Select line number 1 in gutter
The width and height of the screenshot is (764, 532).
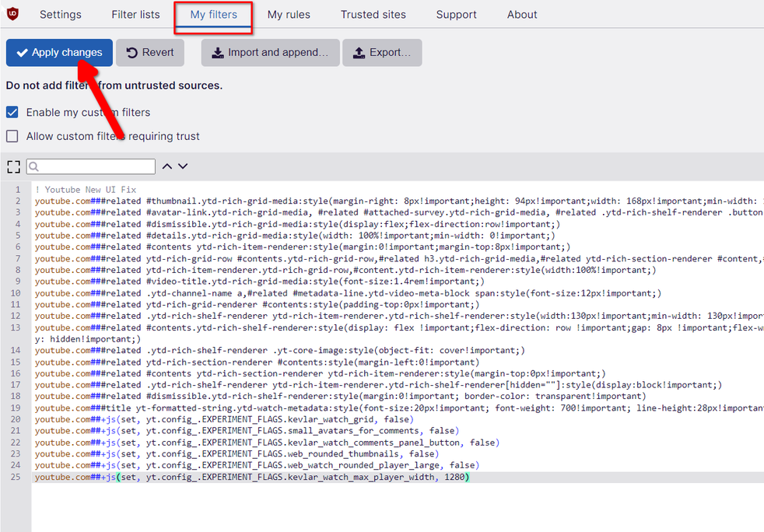tap(18, 190)
